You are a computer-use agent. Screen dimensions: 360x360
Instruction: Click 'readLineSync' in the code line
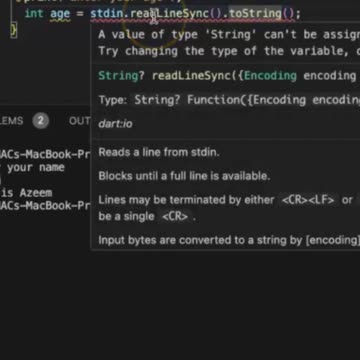(x=170, y=14)
